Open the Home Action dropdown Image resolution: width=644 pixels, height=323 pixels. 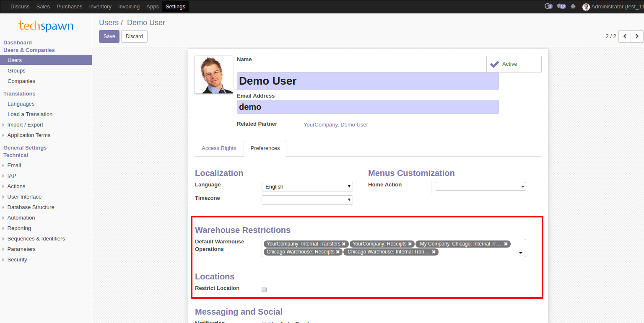[x=480, y=186]
